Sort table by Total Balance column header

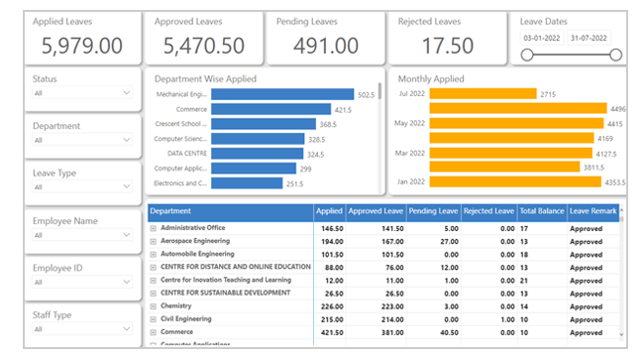click(x=542, y=211)
